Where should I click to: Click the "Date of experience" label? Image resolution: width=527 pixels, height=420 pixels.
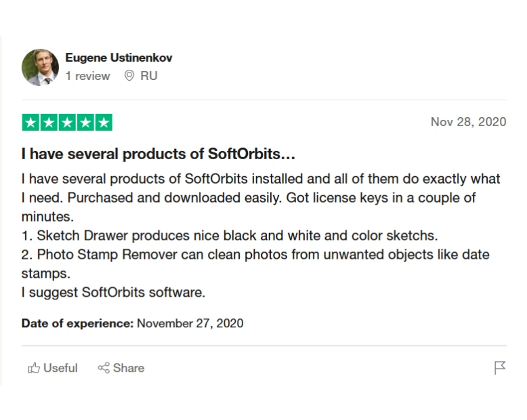pos(77,323)
